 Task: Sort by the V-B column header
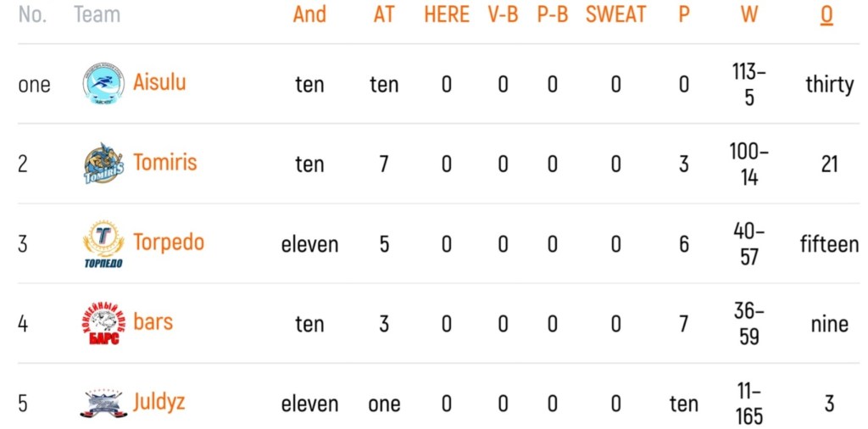point(503,14)
